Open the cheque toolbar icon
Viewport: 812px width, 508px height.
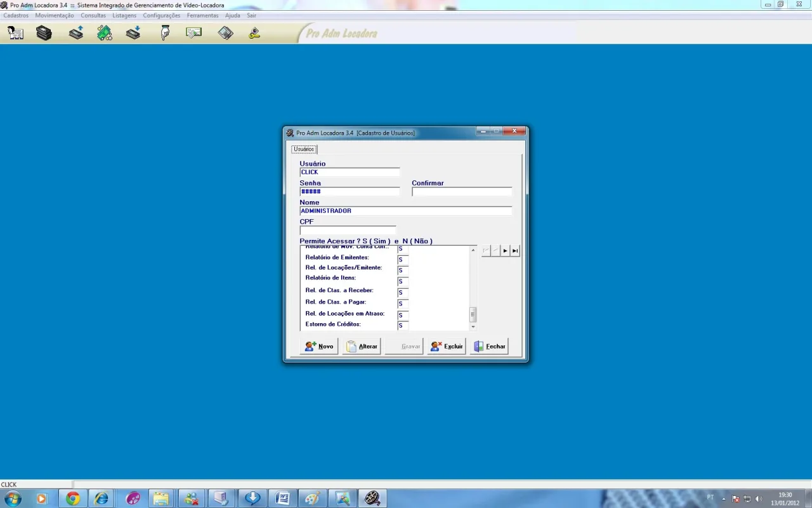[x=193, y=32]
